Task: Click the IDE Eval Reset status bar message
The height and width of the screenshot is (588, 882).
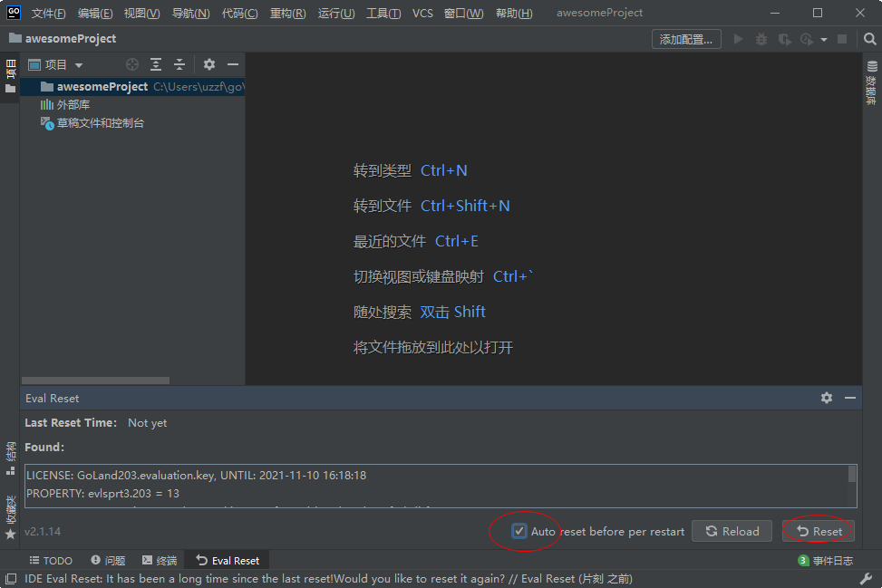Action: (x=328, y=578)
